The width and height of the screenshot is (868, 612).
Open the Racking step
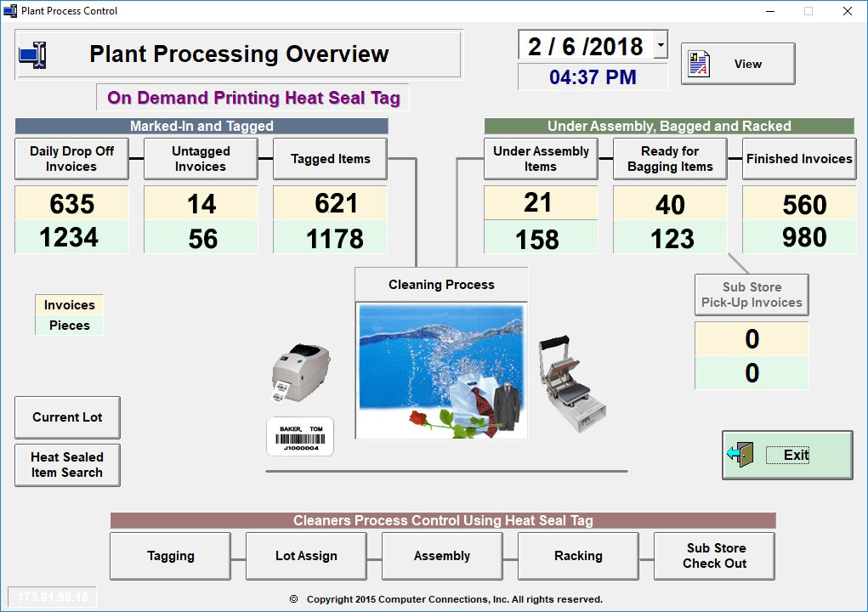[578, 556]
